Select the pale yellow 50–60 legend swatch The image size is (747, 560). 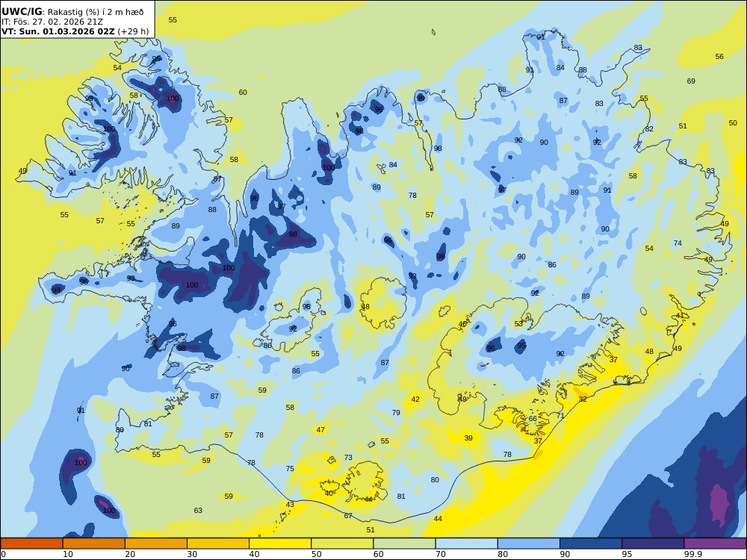coord(342,544)
